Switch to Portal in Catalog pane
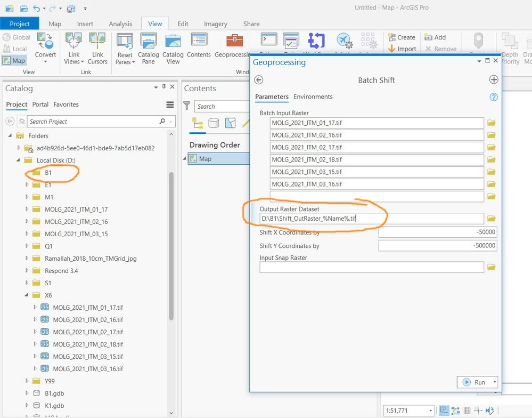Viewport: 532px width, 418px height. [x=40, y=104]
